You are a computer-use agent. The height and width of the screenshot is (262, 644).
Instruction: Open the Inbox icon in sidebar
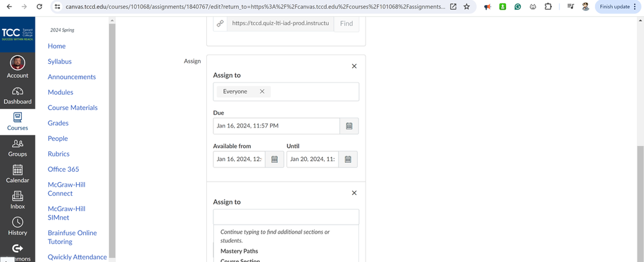(x=17, y=200)
